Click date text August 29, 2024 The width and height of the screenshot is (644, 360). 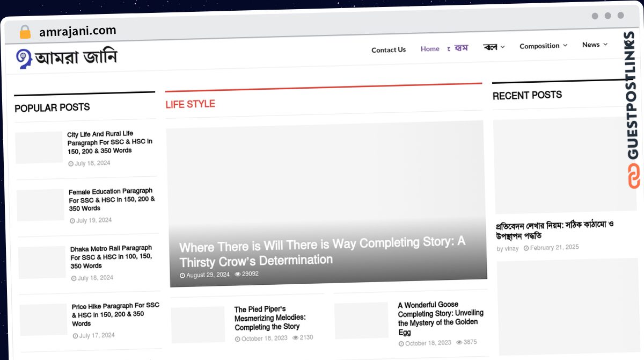(208, 275)
